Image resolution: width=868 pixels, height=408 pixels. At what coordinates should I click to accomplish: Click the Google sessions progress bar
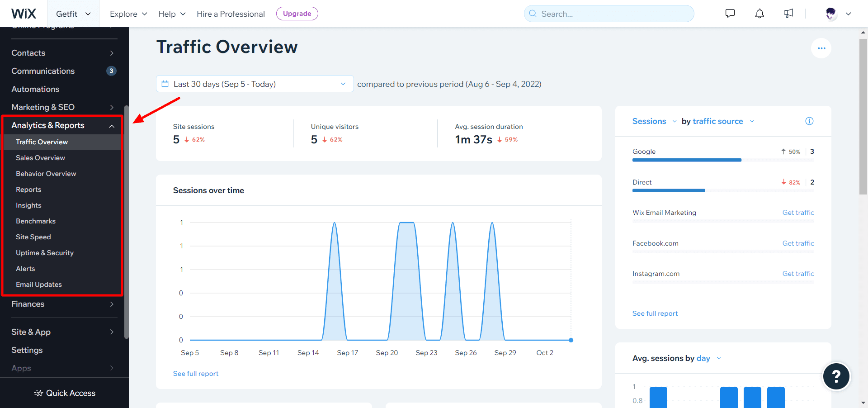pyautogui.click(x=687, y=160)
